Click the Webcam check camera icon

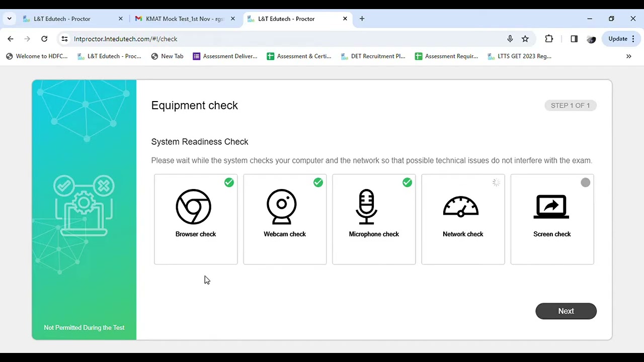pyautogui.click(x=282, y=207)
